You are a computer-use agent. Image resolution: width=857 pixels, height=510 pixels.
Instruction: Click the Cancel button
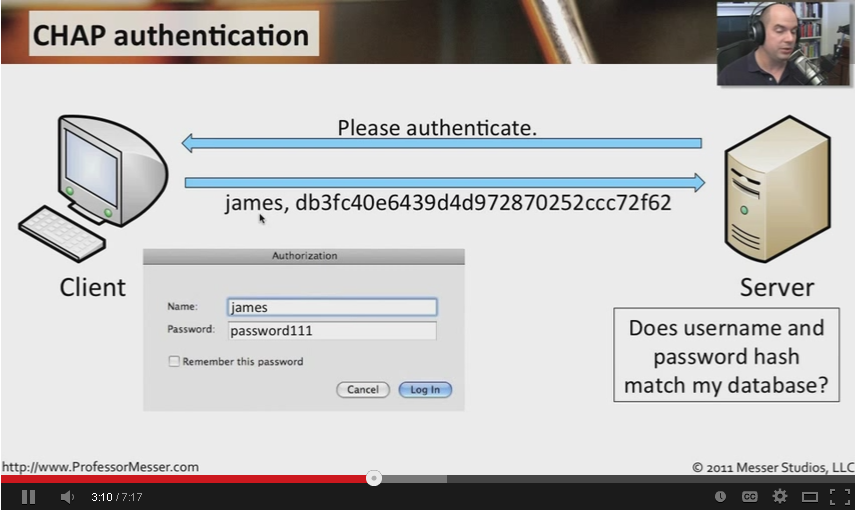363,390
